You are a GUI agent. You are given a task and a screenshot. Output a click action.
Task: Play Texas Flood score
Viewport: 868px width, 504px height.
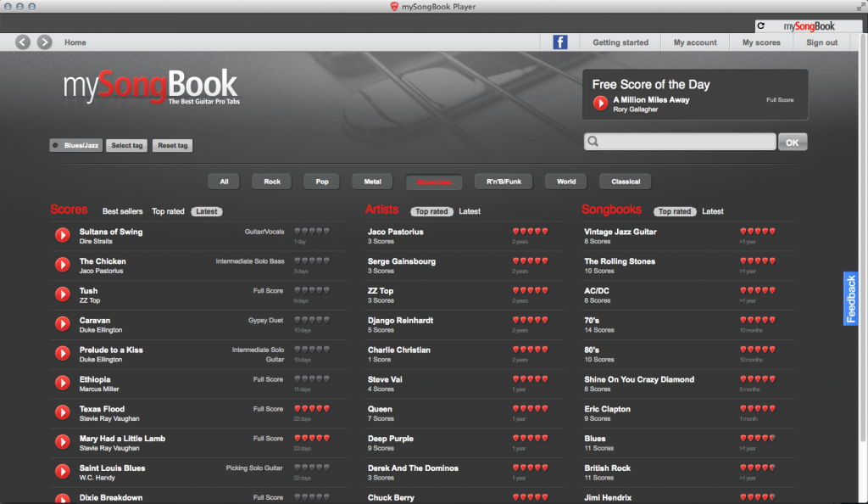point(63,412)
